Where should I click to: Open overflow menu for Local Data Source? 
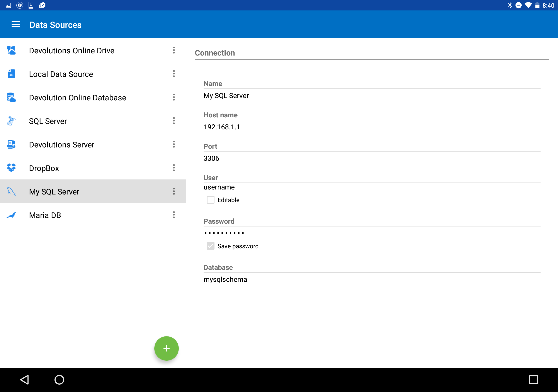click(x=174, y=74)
